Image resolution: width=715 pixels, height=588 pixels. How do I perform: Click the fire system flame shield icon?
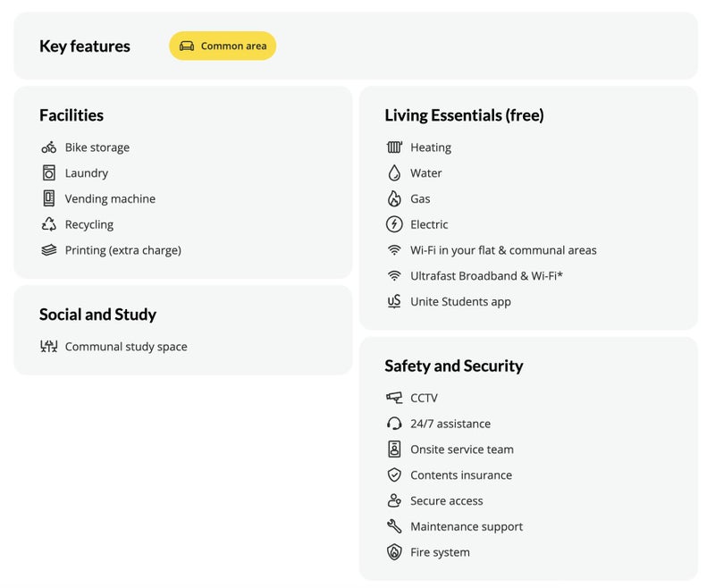394,552
